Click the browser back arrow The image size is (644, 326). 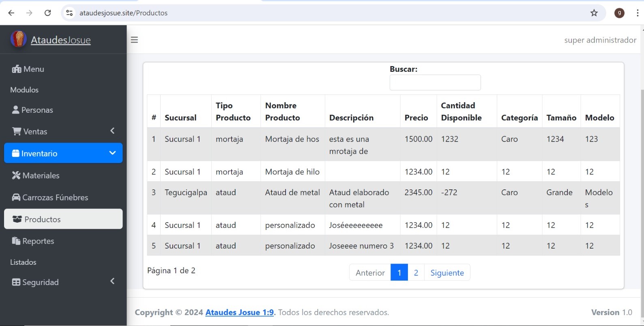point(11,13)
